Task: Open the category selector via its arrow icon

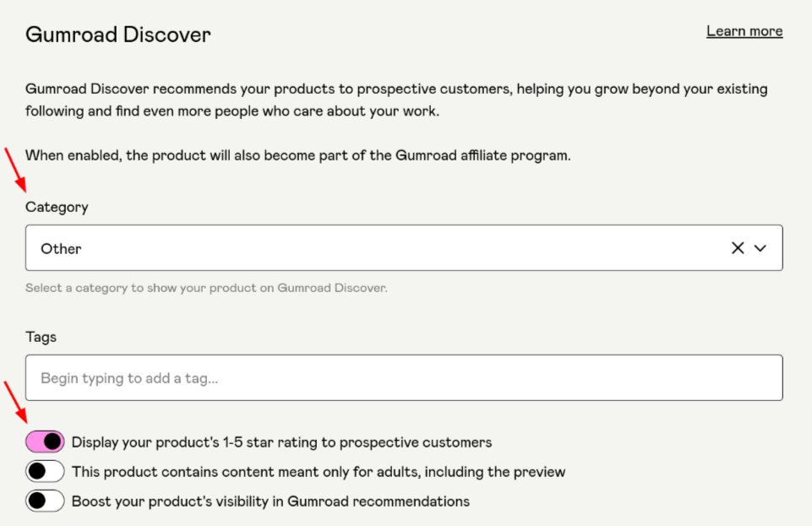Action: click(x=760, y=247)
